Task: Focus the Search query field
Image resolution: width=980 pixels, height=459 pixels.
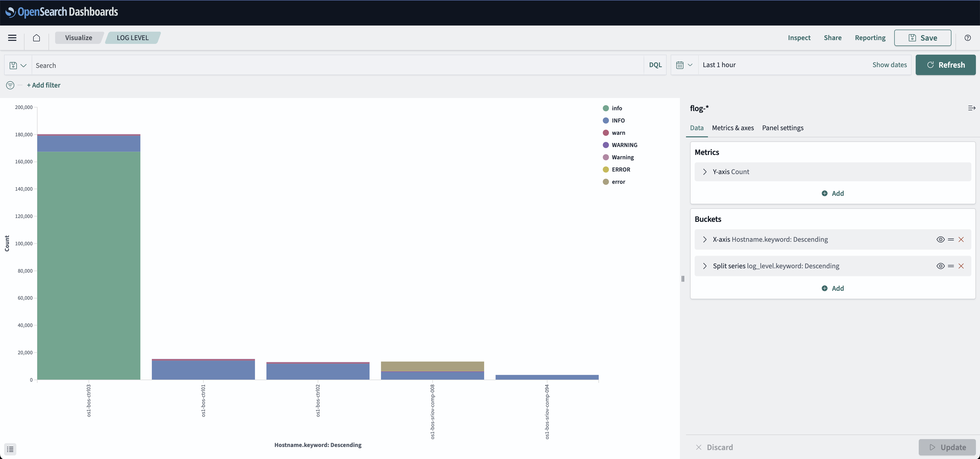Action: [338, 65]
